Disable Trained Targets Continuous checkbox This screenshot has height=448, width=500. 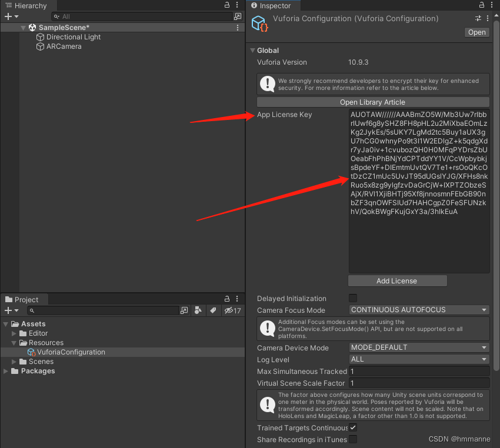pyautogui.click(x=352, y=428)
